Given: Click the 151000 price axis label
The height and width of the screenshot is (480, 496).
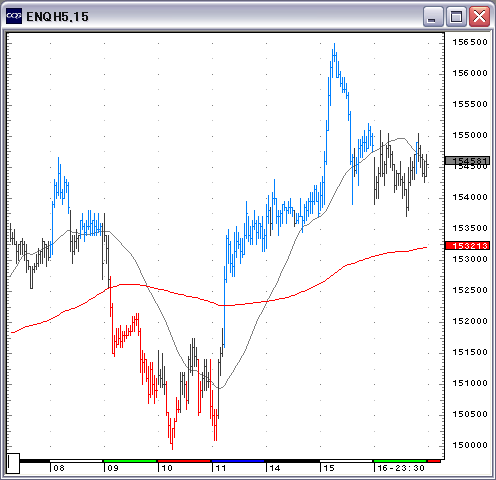Looking at the screenshot, I should pos(470,383).
